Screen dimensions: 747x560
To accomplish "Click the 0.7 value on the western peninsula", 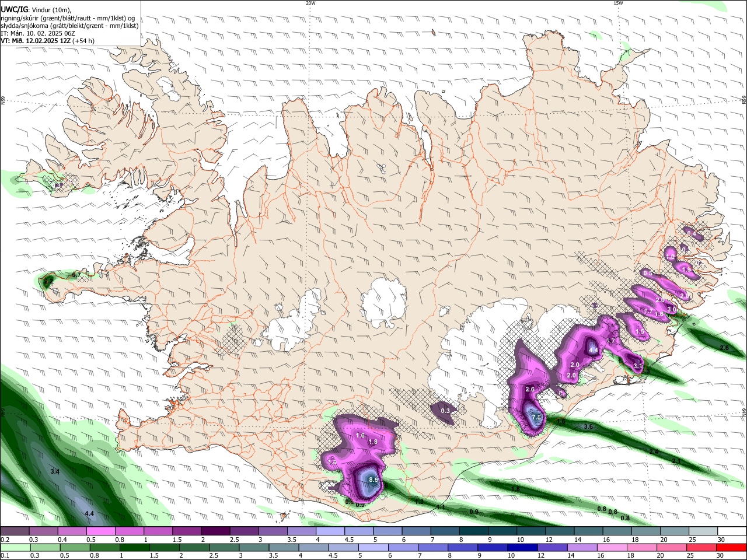I will (x=76, y=275).
